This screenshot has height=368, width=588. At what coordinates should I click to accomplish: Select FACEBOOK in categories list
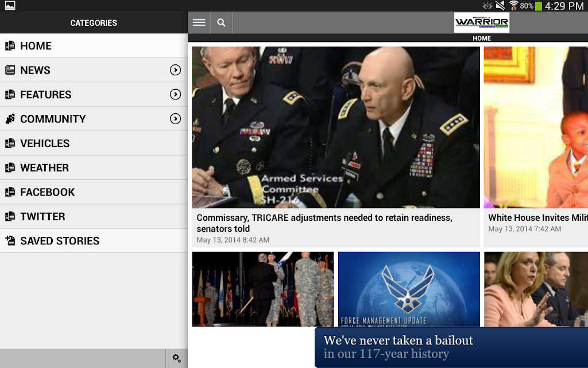(94, 192)
